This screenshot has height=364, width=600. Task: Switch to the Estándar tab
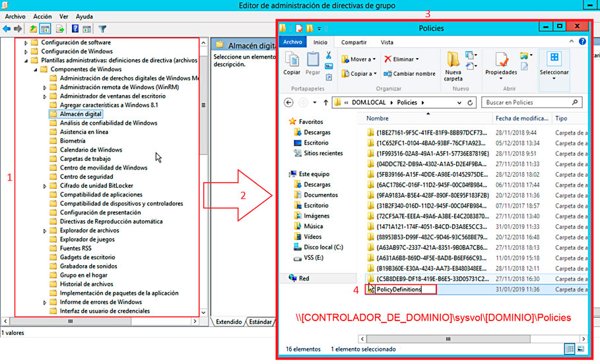click(260, 322)
